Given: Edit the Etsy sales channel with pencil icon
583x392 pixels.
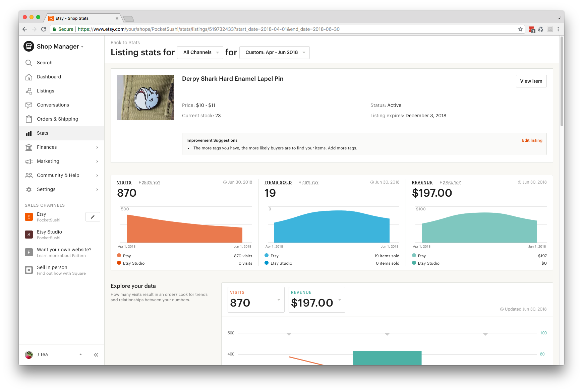Looking at the screenshot, I should (x=93, y=217).
